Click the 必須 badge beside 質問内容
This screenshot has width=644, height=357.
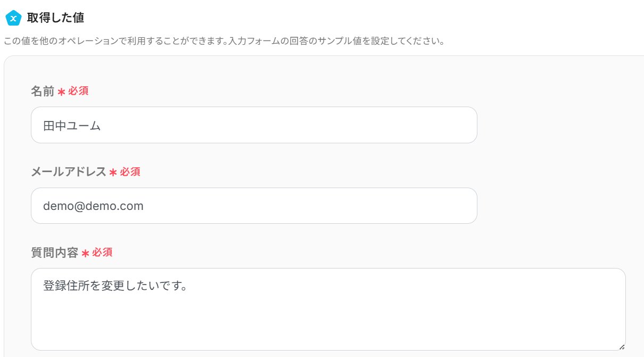pyautogui.click(x=102, y=253)
